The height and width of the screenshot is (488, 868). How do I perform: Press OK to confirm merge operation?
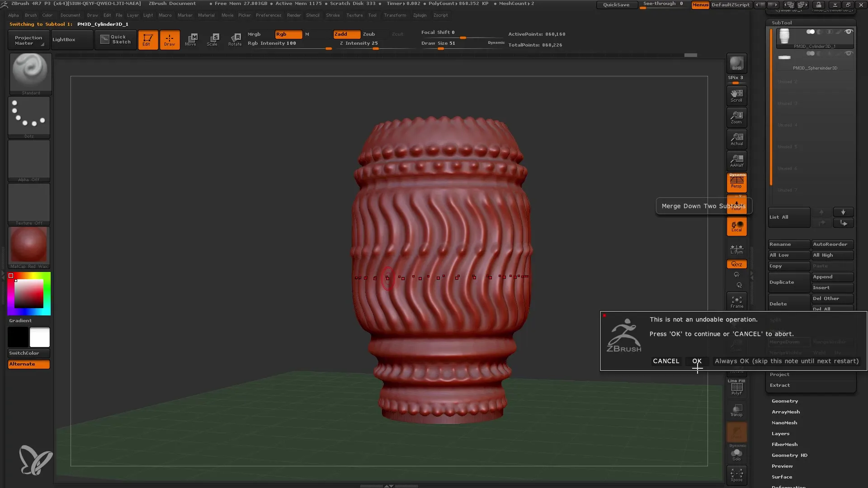(x=696, y=361)
